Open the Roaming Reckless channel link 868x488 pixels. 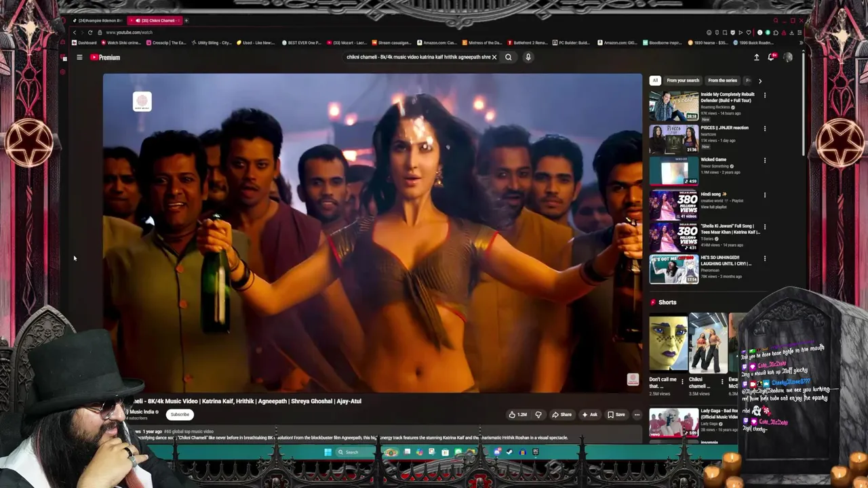pos(717,106)
